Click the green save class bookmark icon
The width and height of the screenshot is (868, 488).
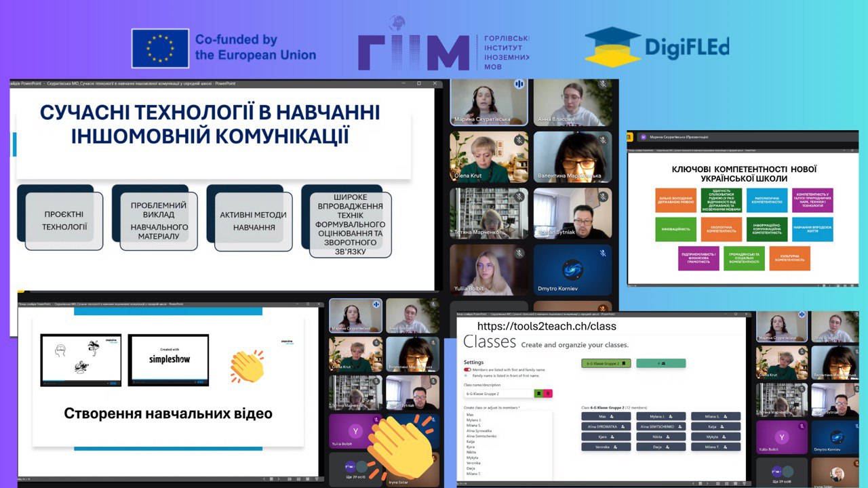tap(539, 393)
